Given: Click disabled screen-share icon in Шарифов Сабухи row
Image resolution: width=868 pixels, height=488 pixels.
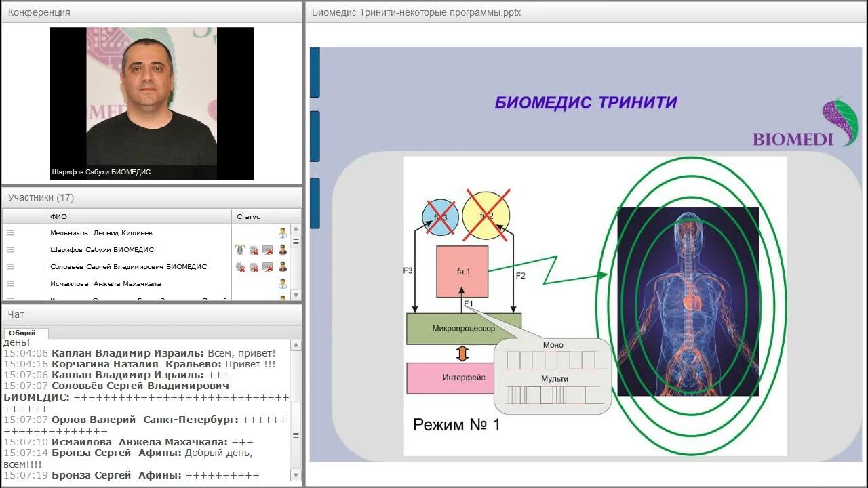Looking at the screenshot, I should point(267,250).
